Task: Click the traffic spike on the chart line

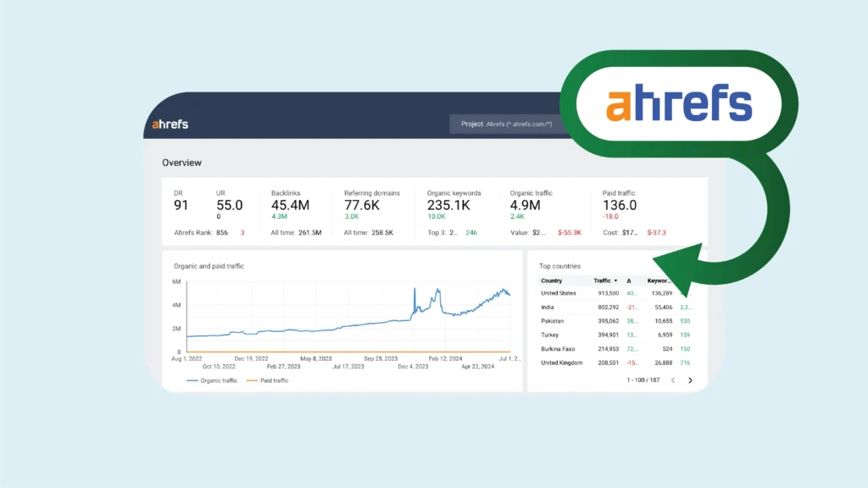Action: 415,291
